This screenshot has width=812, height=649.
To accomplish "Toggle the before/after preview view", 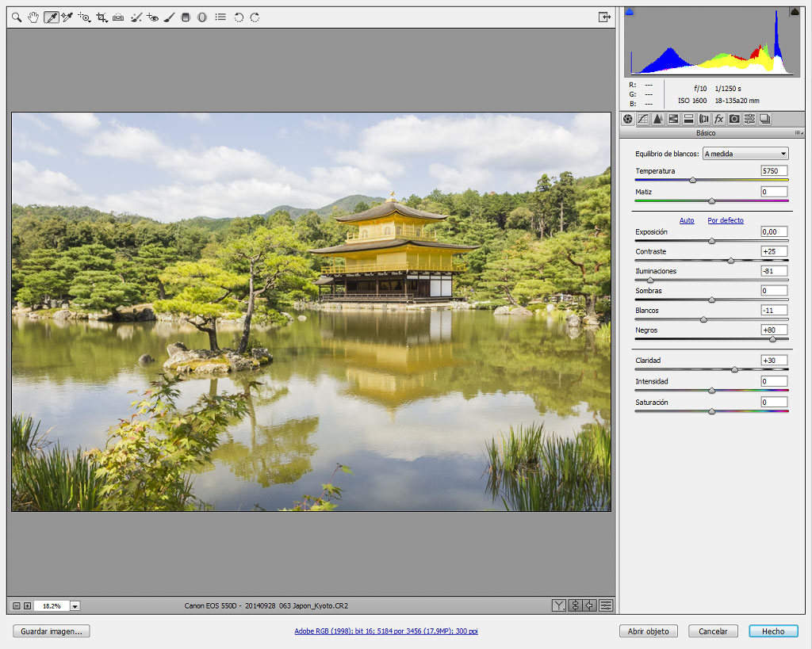I will [x=559, y=605].
